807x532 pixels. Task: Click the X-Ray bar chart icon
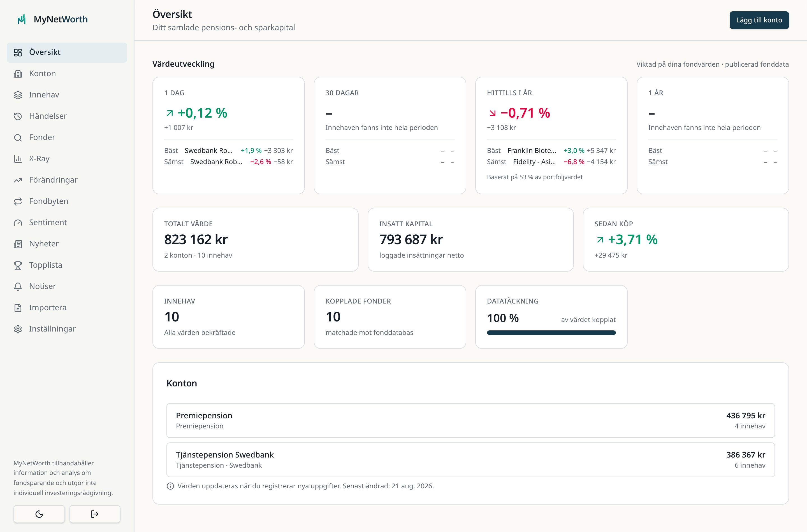coord(18,159)
